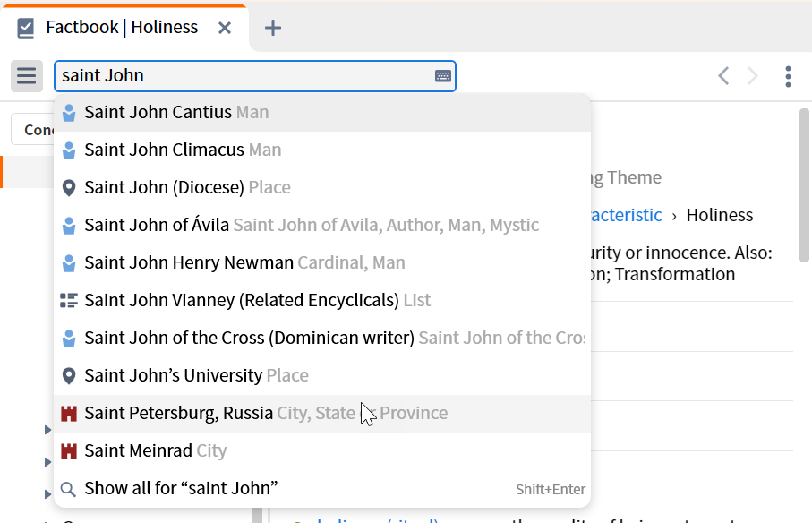Click magnifier icon beside Show all
The height and width of the screenshot is (523, 812).
(x=68, y=489)
